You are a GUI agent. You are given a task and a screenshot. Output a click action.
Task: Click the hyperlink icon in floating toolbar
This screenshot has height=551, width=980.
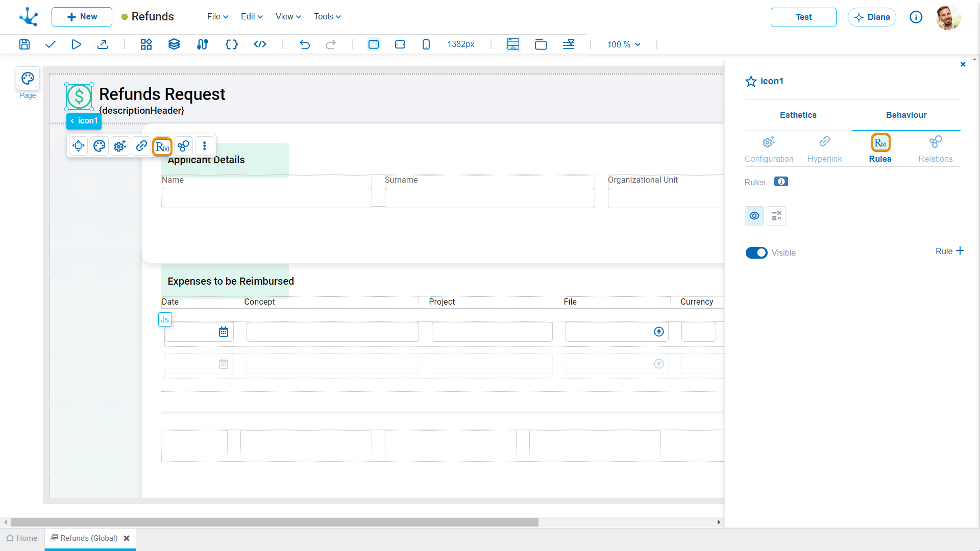click(141, 146)
